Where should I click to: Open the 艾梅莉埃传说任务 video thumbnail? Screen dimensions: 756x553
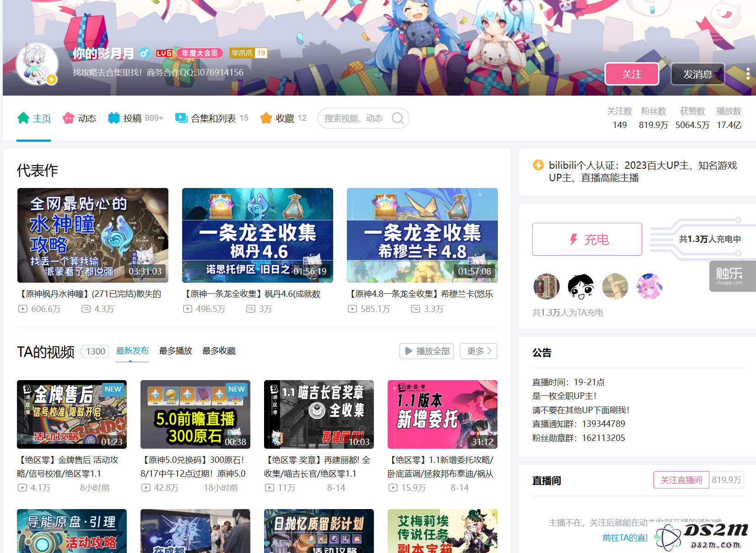443,531
